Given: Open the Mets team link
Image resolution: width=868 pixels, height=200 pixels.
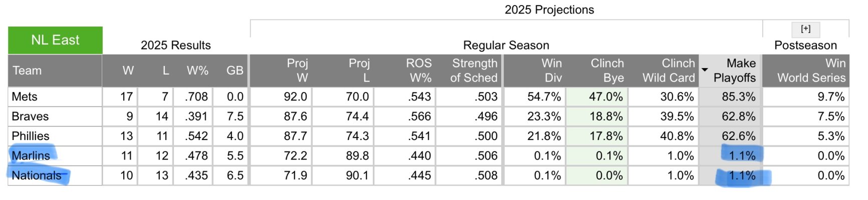Looking at the screenshot, I should 25,96.
